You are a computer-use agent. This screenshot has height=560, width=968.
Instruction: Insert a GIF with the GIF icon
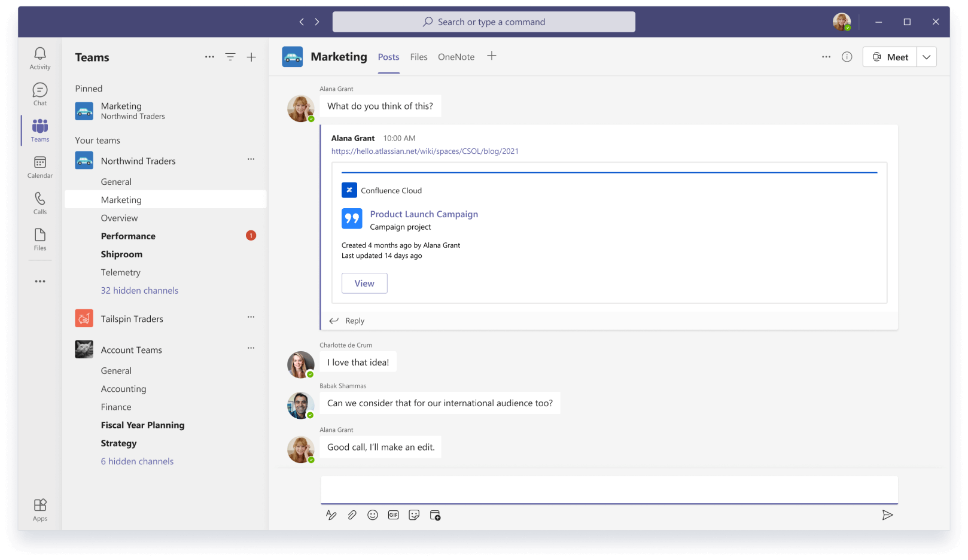(393, 515)
